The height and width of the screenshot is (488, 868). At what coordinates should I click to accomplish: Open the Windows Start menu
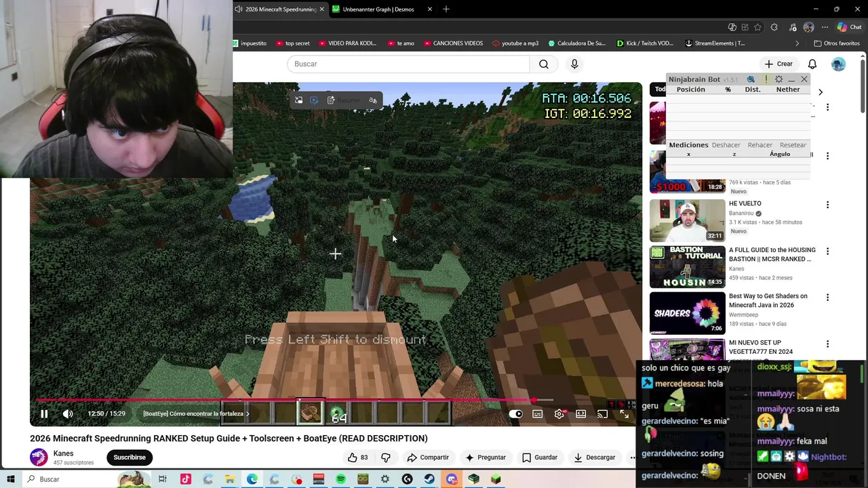click(11, 479)
